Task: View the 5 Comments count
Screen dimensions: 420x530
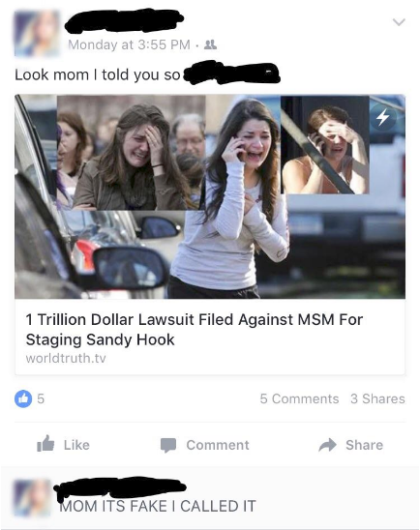Action: tap(299, 398)
